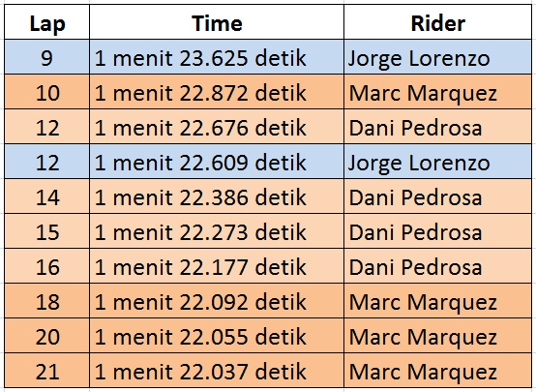Click the cell showing lap 9
The height and width of the screenshot is (392, 536).
coord(46,57)
